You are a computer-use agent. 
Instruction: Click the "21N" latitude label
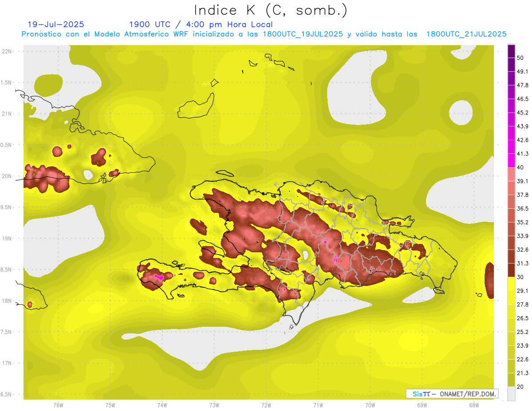point(7,114)
